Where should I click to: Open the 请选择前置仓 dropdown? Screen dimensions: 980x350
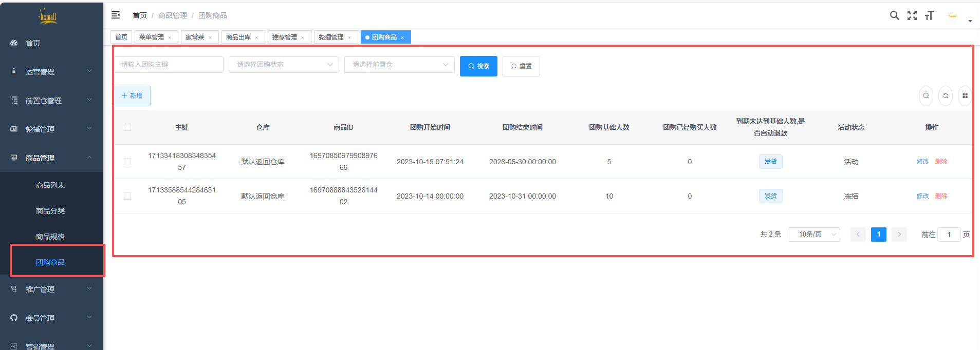pos(399,65)
